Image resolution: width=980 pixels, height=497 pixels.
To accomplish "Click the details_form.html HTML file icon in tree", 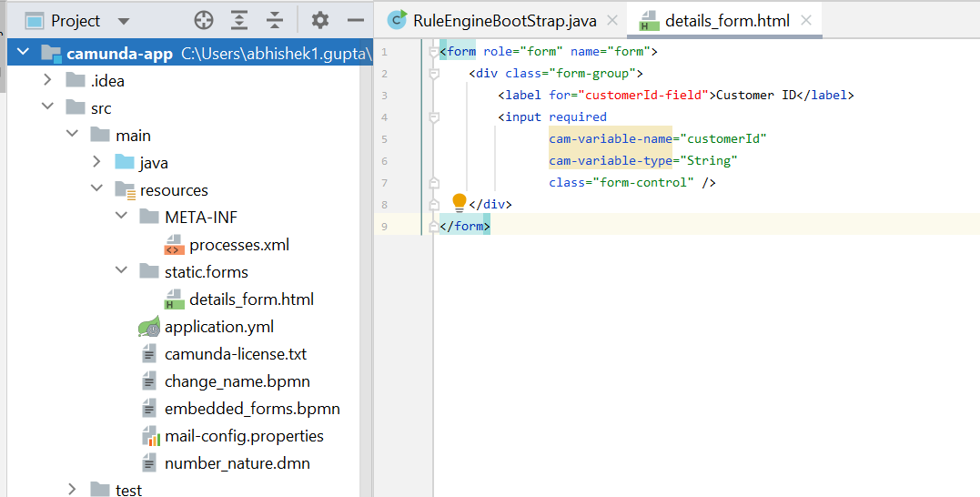I will tap(174, 299).
